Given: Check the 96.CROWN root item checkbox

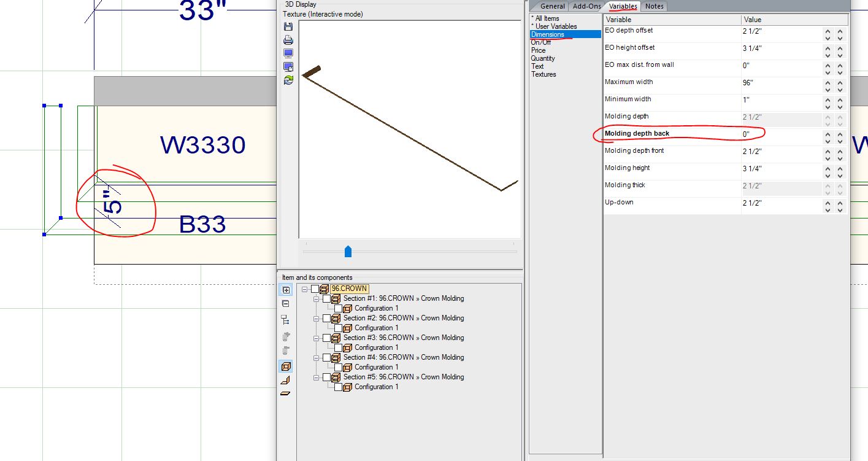Looking at the screenshot, I should coord(315,289).
